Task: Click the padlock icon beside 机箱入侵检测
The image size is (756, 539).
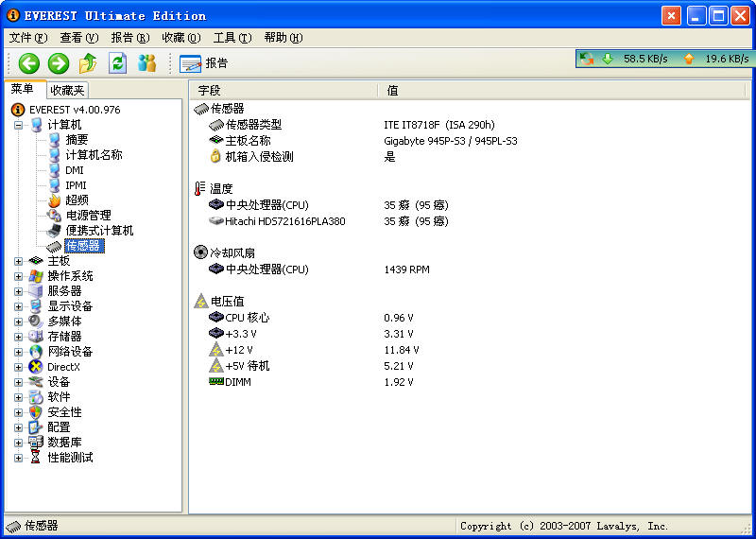Action: tap(215, 156)
